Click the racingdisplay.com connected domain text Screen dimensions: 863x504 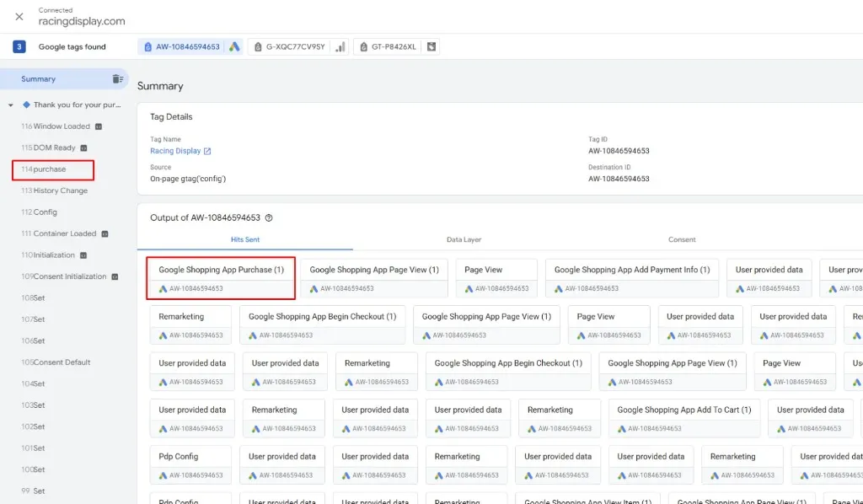pos(82,21)
